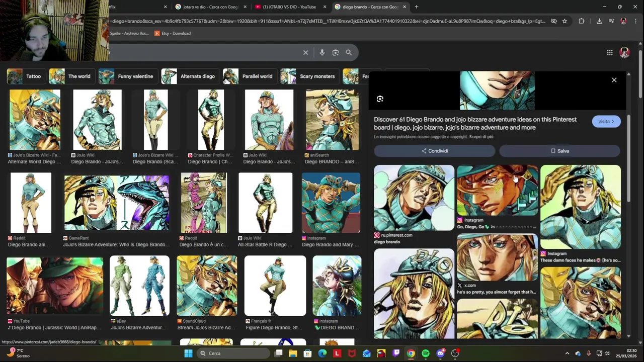Screen dimensions: 644x362
Task: Switch to the jotaro vs dio Google tab
Action: coord(211,7)
